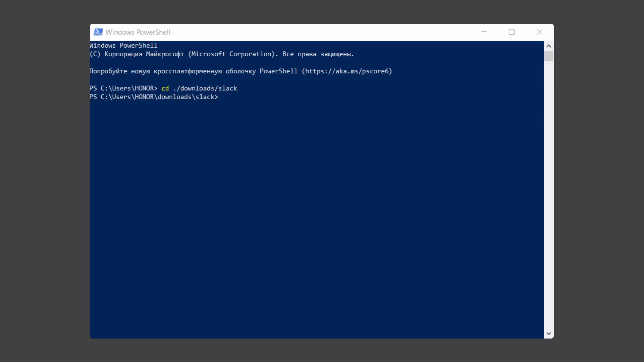The height and width of the screenshot is (362, 644).
Task: Click the first Windows PowerShell console line
Action: (123, 45)
